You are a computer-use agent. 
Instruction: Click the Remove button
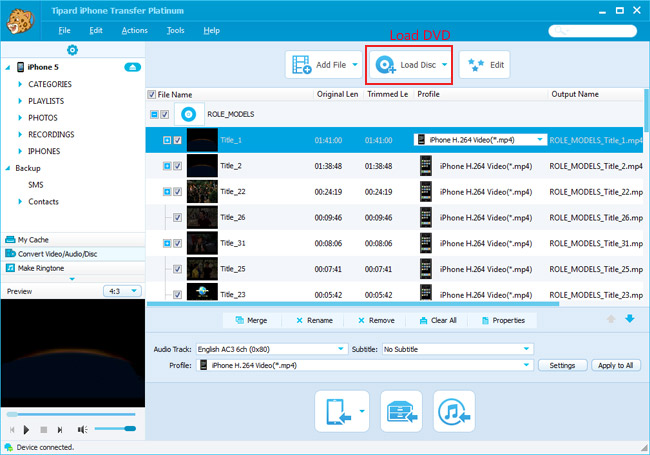coord(376,320)
